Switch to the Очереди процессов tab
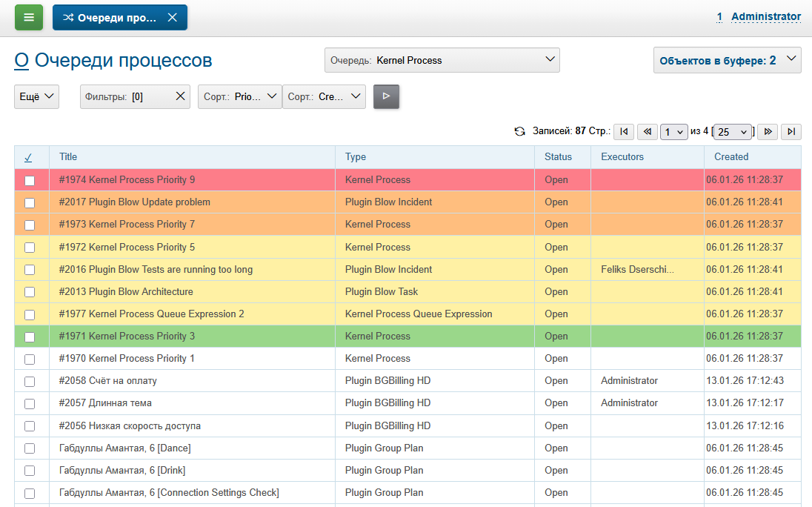The width and height of the screenshot is (812, 507). click(x=111, y=18)
